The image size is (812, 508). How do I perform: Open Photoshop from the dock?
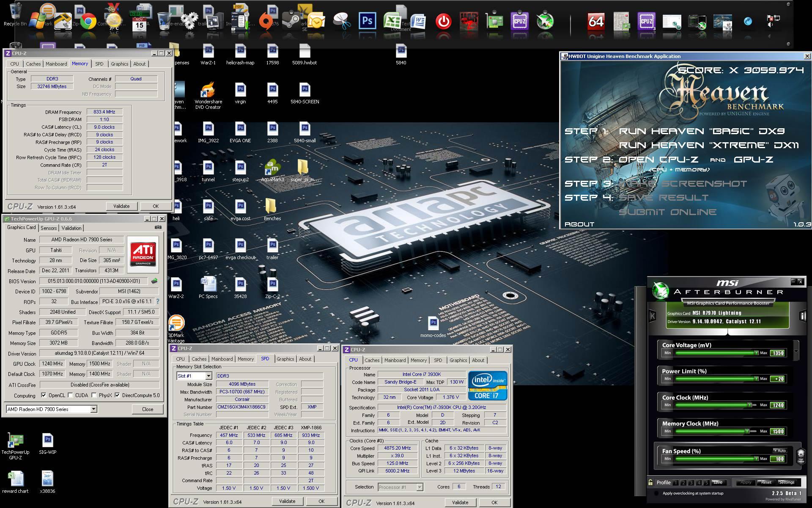[x=367, y=21]
